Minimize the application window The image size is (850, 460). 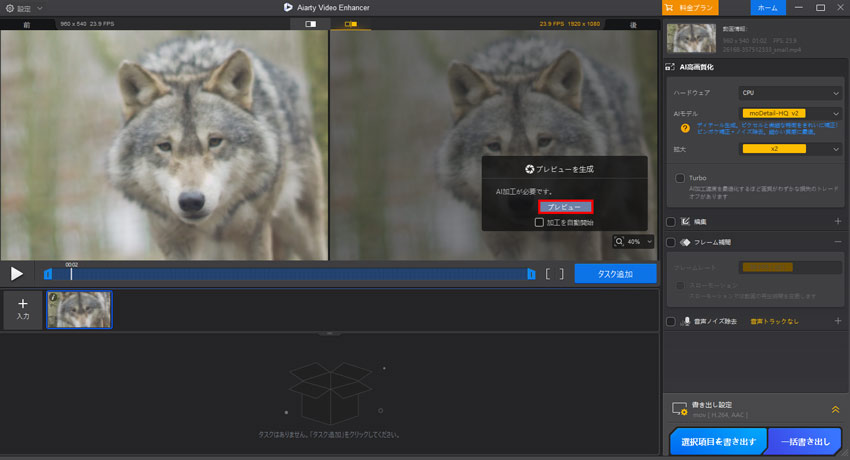pos(799,8)
